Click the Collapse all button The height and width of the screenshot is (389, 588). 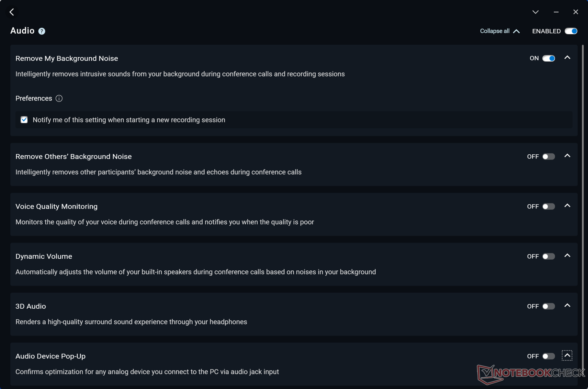tap(500, 31)
